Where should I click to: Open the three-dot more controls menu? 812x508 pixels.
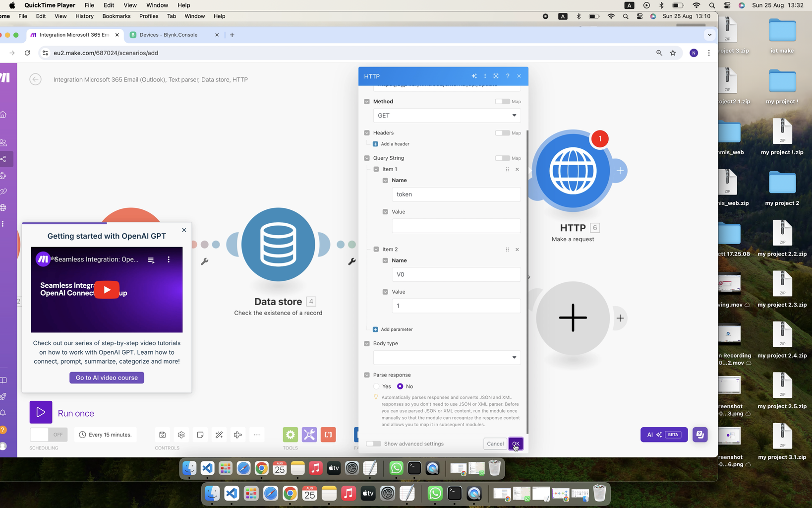257,435
